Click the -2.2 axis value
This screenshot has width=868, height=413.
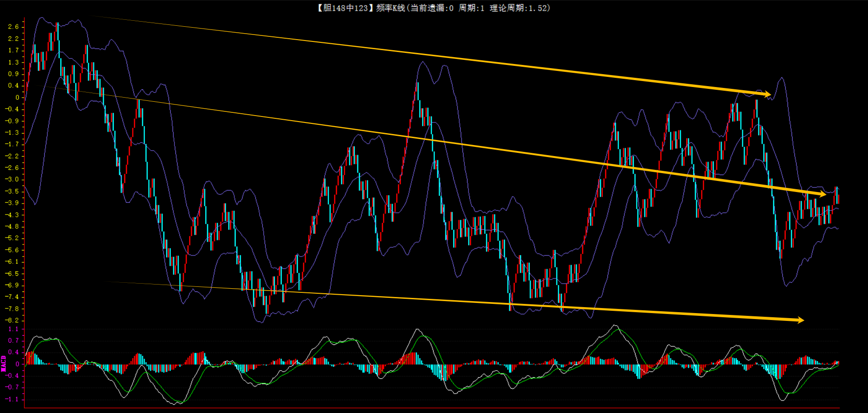pyautogui.click(x=12, y=156)
